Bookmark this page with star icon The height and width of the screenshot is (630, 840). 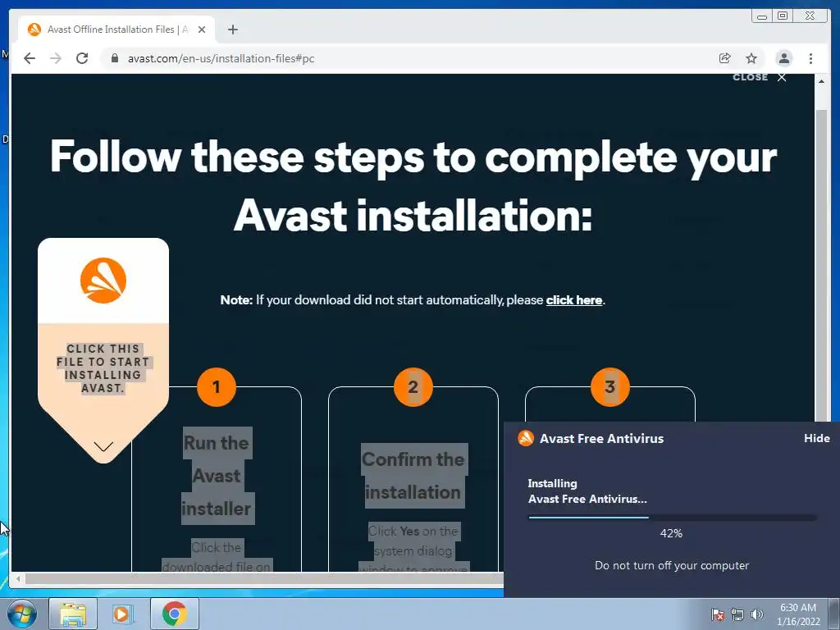point(751,58)
